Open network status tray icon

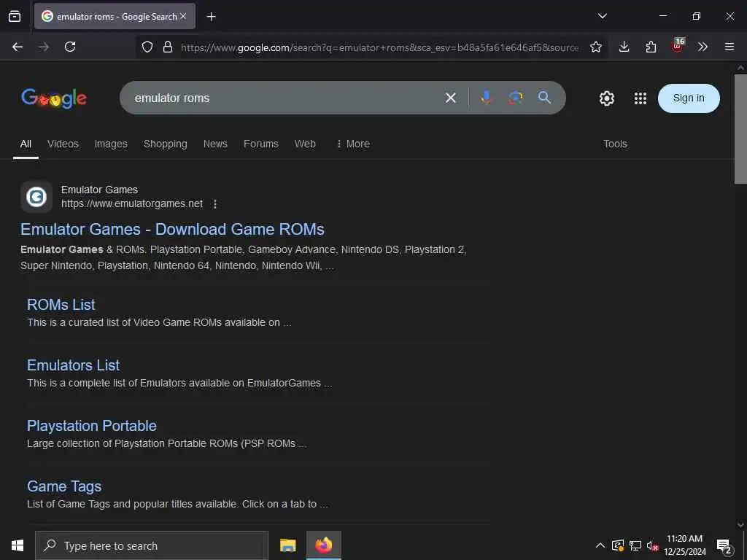tap(635, 545)
